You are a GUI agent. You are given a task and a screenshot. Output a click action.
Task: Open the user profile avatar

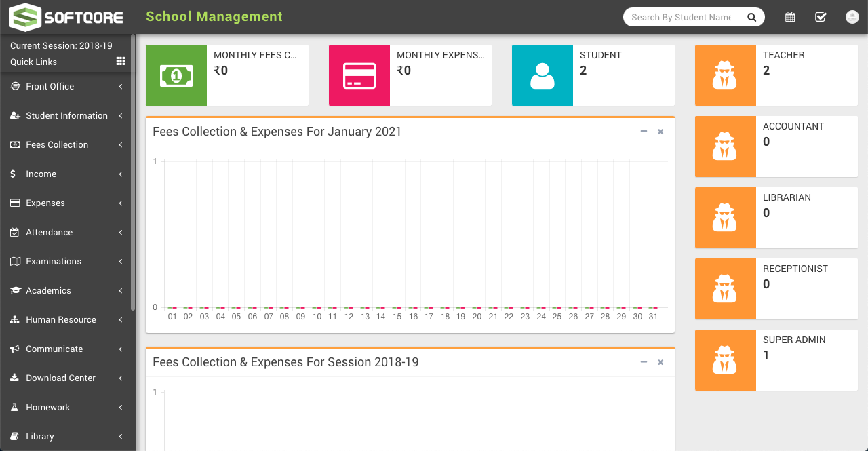[852, 17]
